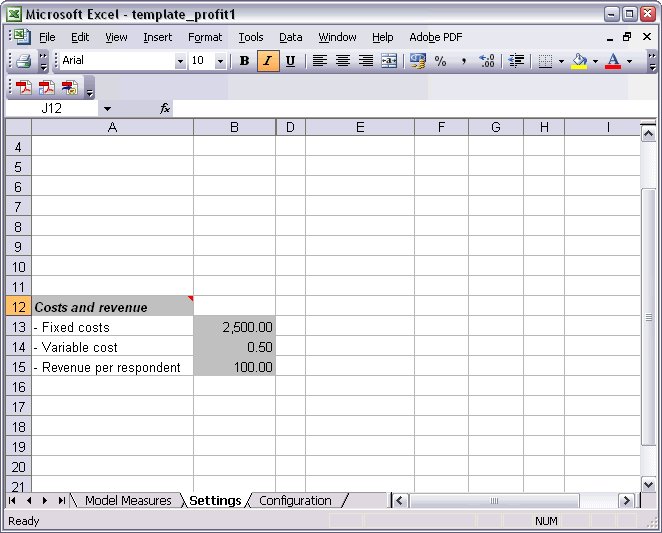The image size is (662, 533).
Task: Switch to Configuration sheet tab
Action: (295, 501)
